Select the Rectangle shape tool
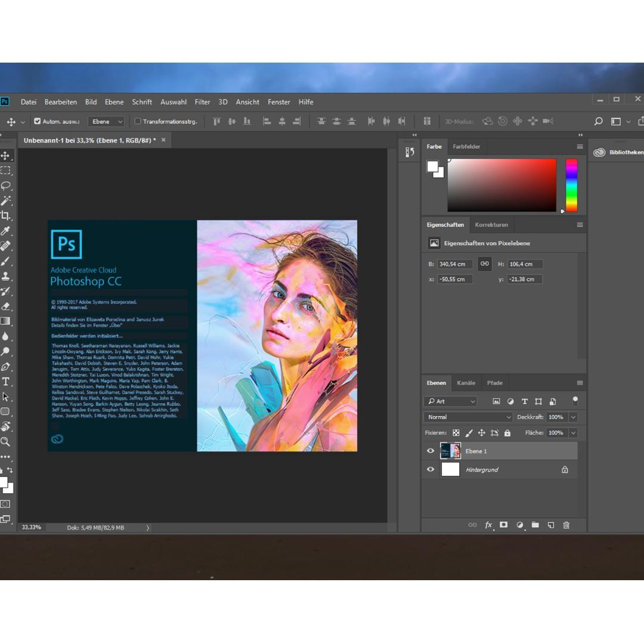The image size is (644, 644). (x=5, y=411)
